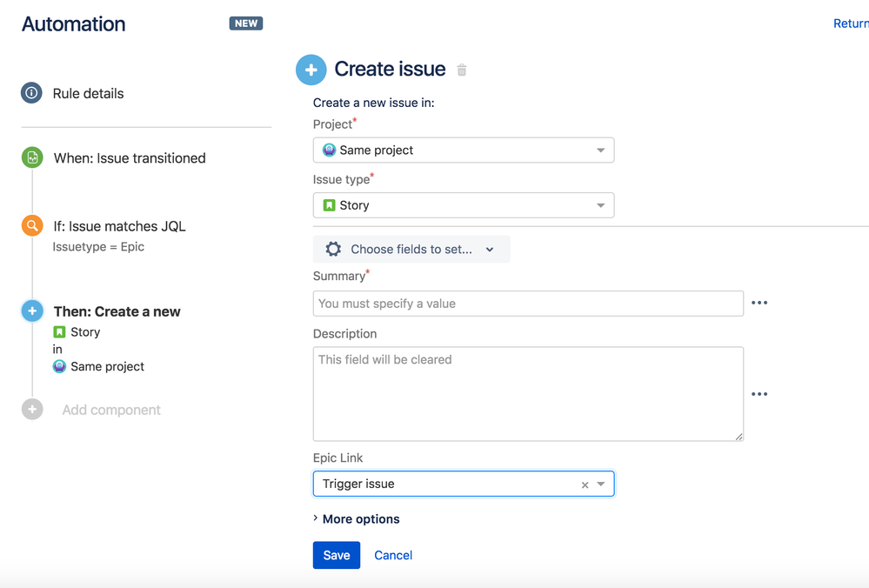The image size is (869, 588).
Task: Click the Issuetype = Epic condition text
Action: click(98, 247)
